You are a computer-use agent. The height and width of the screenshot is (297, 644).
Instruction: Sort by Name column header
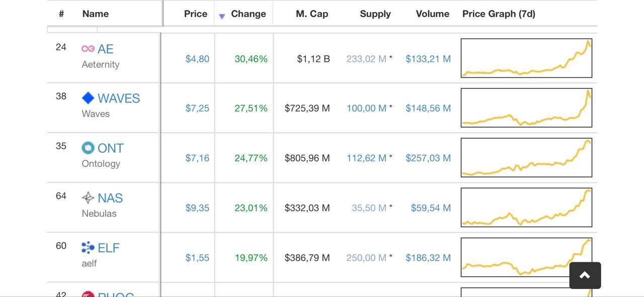click(96, 14)
